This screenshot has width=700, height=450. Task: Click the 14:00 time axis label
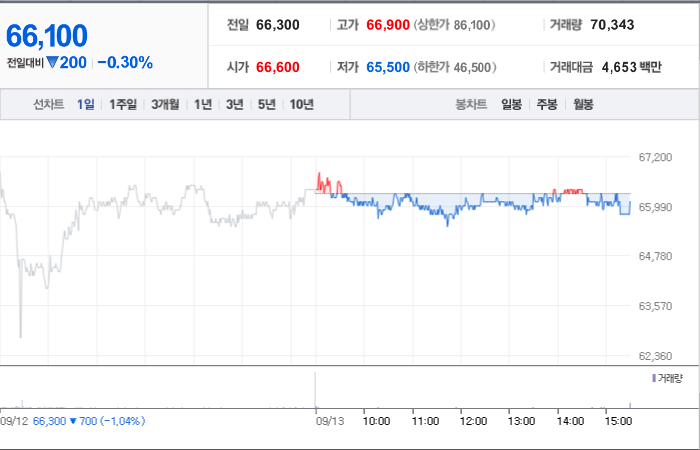pos(570,421)
